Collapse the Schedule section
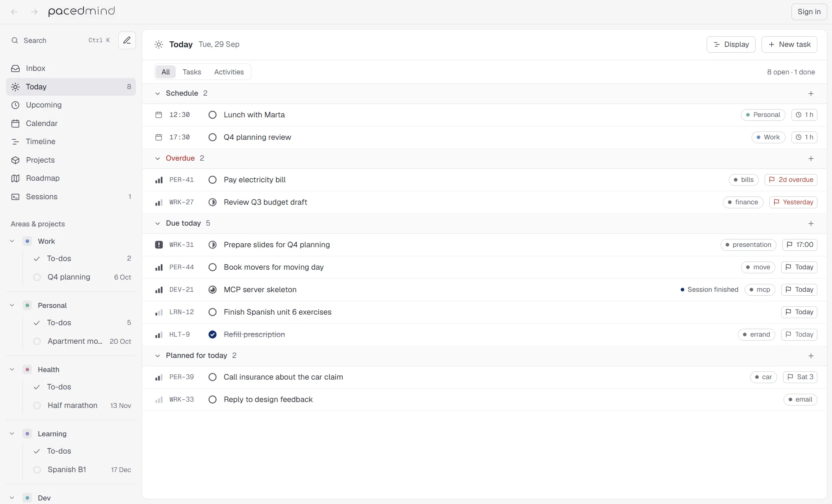The width and height of the screenshot is (832, 504). [x=158, y=93]
